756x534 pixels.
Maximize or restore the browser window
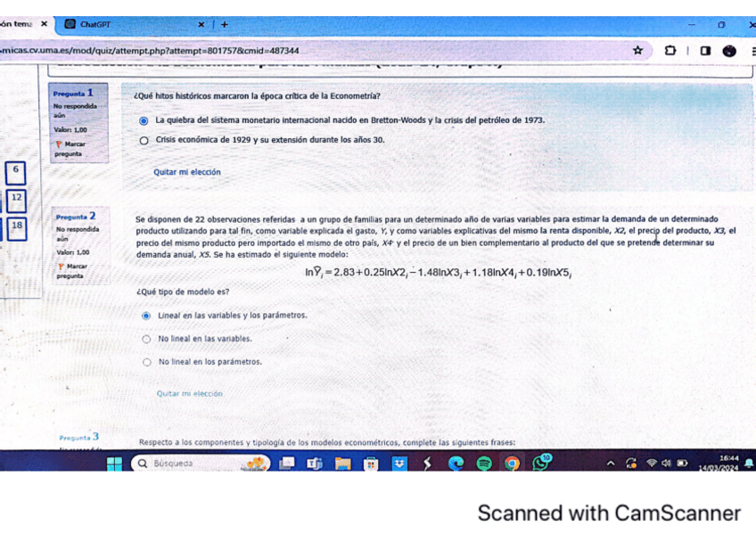tap(721, 24)
